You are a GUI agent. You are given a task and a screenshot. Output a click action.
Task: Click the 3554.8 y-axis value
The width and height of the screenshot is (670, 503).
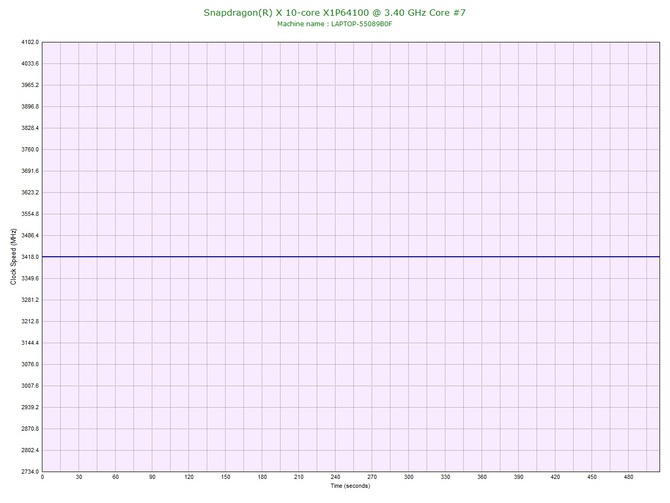[30, 214]
